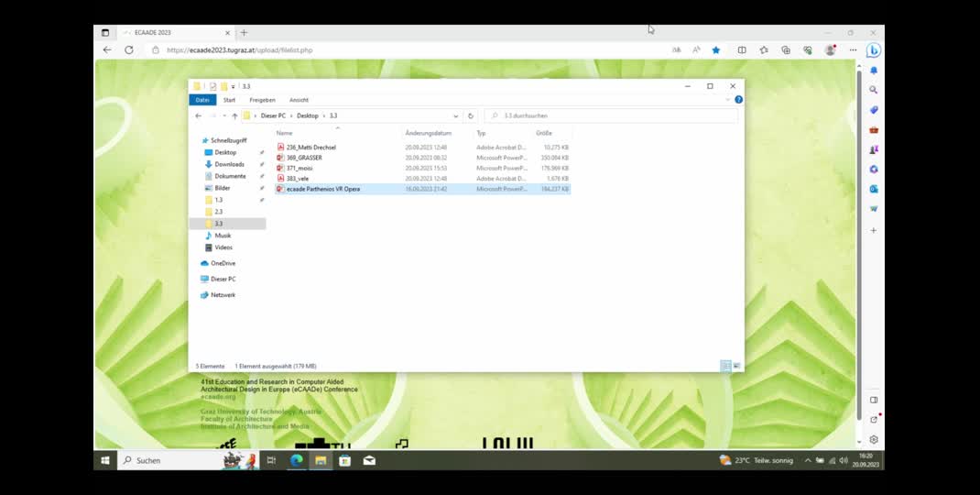This screenshot has height=495, width=980.
Task: Switch Explorer to large icons view
Action: pyautogui.click(x=737, y=366)
